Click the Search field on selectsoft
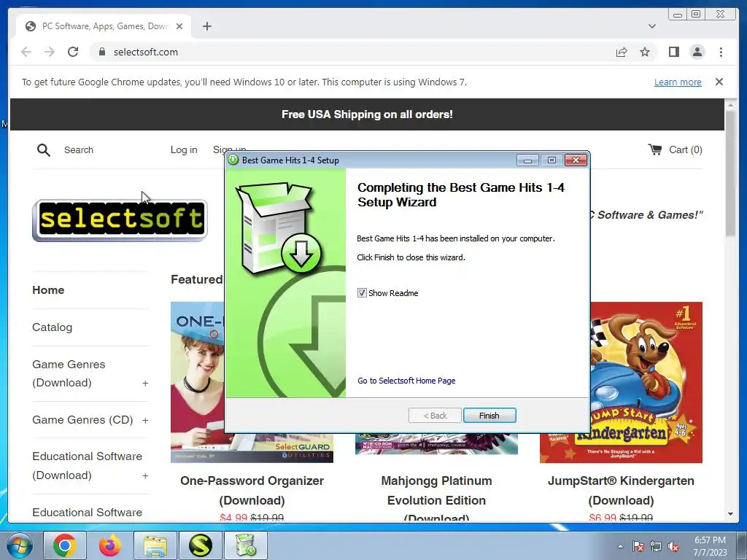This screenshot has height=560, width=747. [79, 150]
